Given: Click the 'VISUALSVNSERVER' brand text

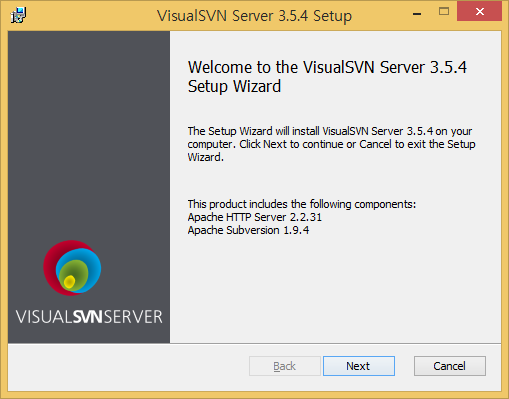Looking at the screenshot, I should click(x=89, y=317).
